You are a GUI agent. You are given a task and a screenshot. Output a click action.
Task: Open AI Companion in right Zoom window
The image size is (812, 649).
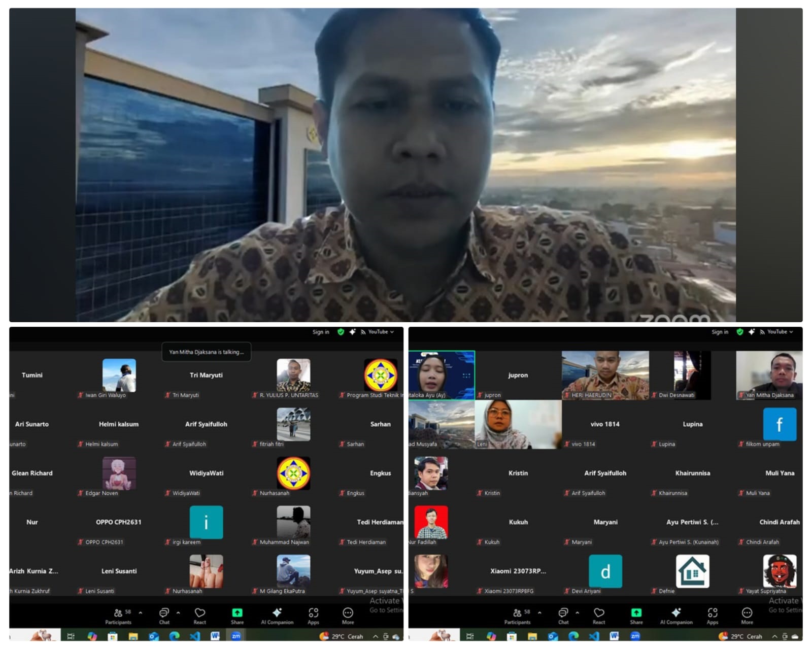tap(676, 616)
